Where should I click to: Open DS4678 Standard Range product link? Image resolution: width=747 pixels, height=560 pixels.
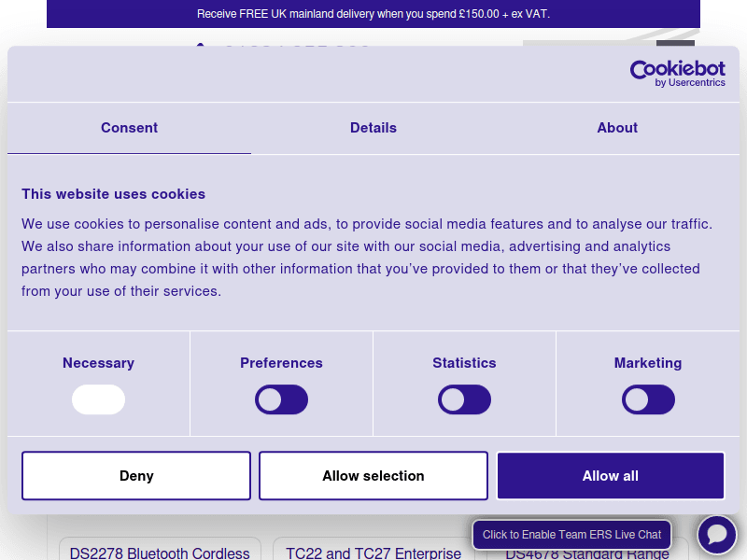point(587,553)
